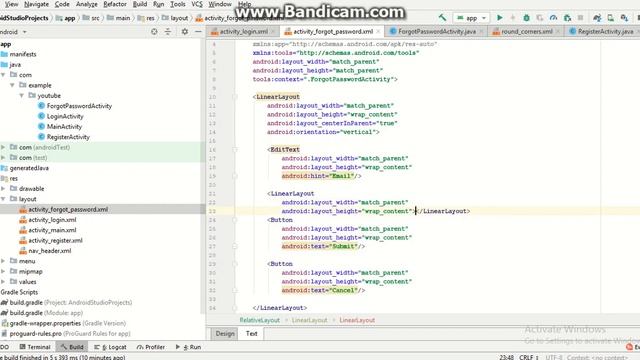Viewport: 640px width, 360px height.
Task: Click the collapse all icon in project panel
Action: (x=168, y=31)
